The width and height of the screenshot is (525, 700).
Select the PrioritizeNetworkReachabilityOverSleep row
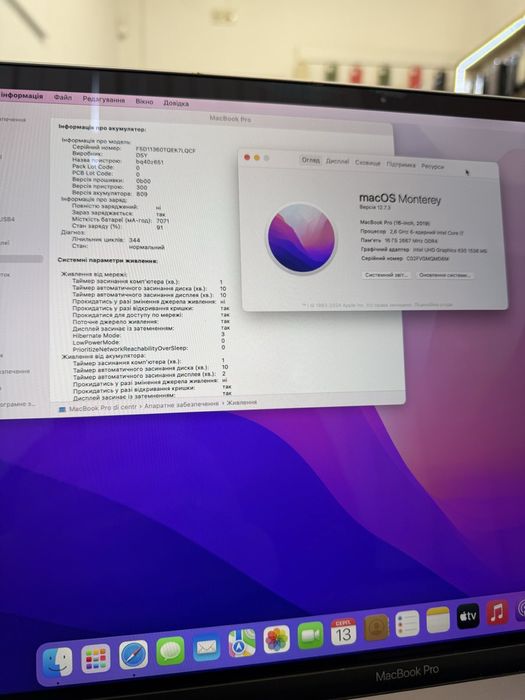(x=149, y=348)
